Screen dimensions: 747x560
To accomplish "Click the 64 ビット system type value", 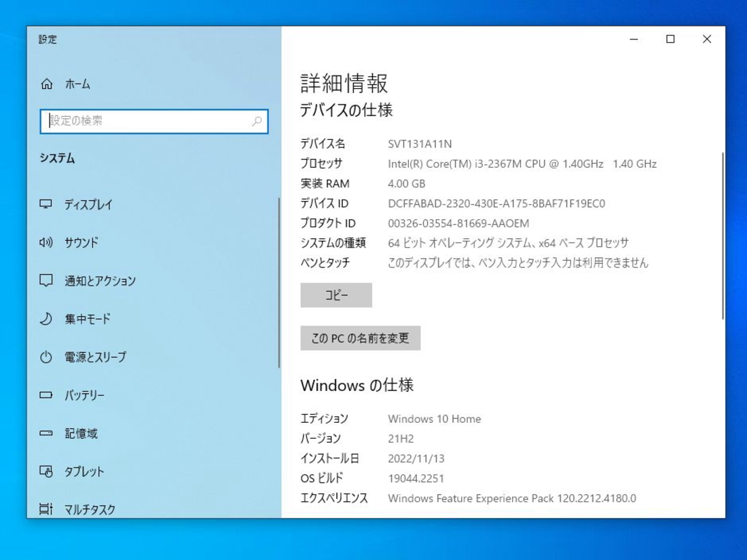I will tap(509, 243).
